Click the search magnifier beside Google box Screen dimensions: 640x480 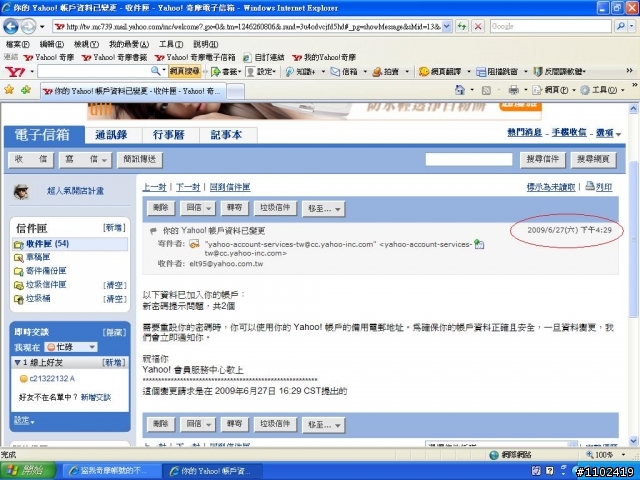click(621, 26)
